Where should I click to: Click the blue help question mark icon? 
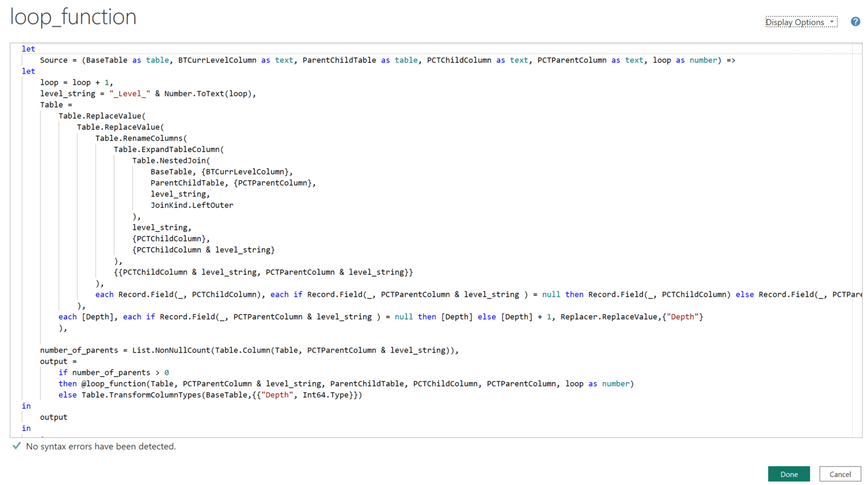(x=855, y=21)
